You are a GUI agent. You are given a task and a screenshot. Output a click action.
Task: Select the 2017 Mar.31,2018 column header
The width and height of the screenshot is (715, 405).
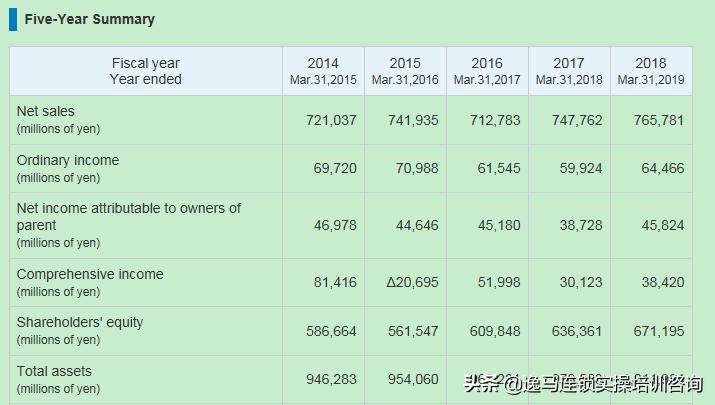[x=569, y=71]
